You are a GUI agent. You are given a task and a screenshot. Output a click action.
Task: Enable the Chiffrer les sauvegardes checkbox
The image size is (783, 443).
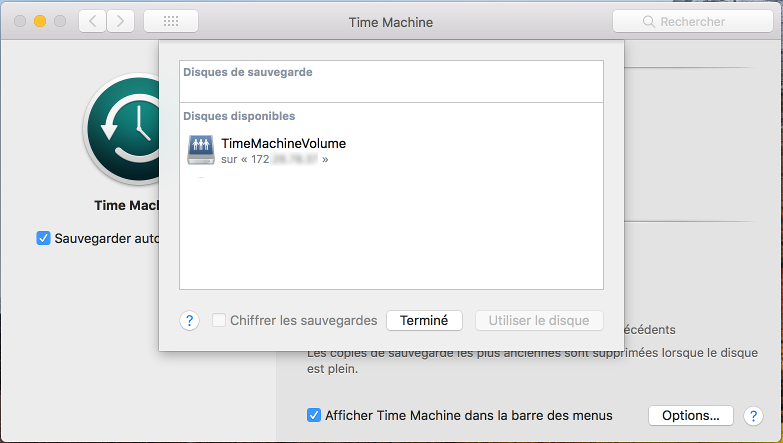(x=219, y=320)
